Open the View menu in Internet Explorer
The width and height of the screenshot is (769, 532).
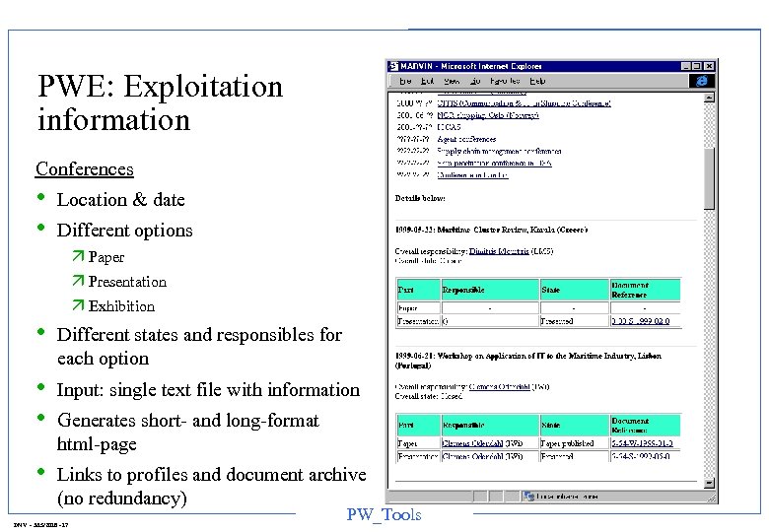click(452, 81)
